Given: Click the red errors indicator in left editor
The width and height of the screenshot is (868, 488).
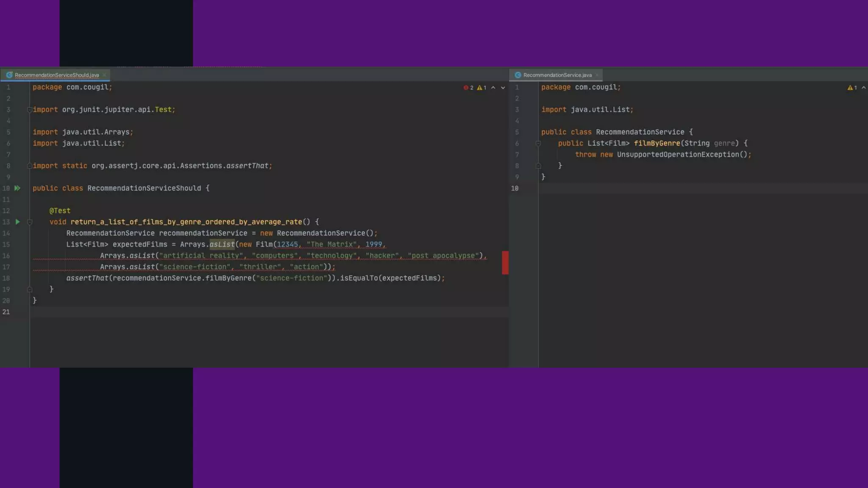Looking at the screenshot, I should click(x=468, y=88).
